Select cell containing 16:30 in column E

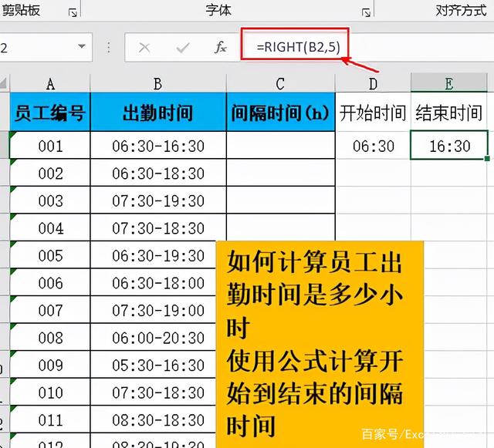pyautogui.click(x=449, y=146)
